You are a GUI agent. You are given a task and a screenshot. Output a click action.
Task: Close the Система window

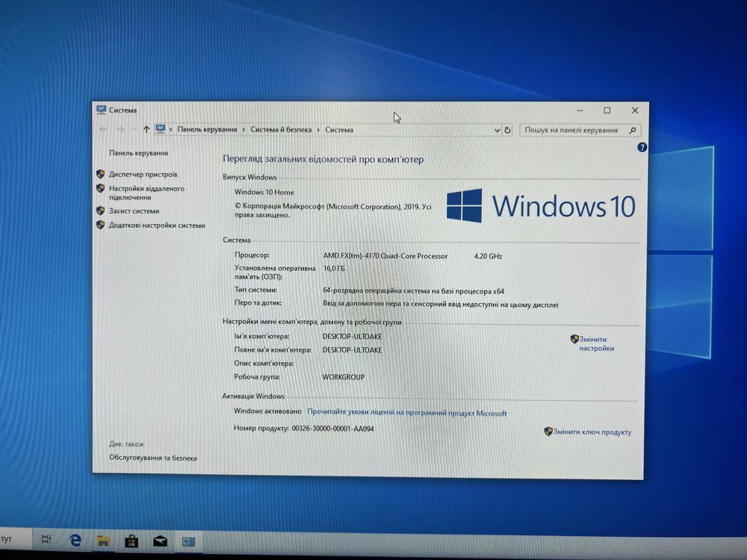coord(634,111)
